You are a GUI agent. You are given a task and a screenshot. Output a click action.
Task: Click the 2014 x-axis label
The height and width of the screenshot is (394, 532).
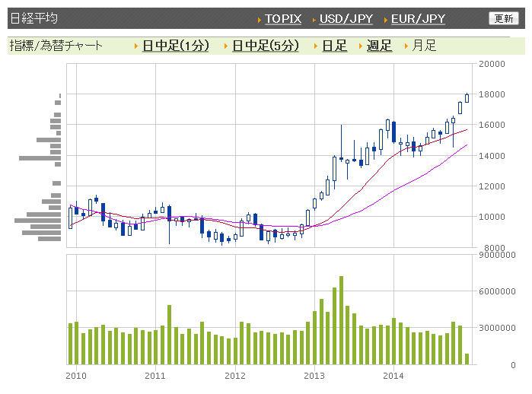click(393, 376)
